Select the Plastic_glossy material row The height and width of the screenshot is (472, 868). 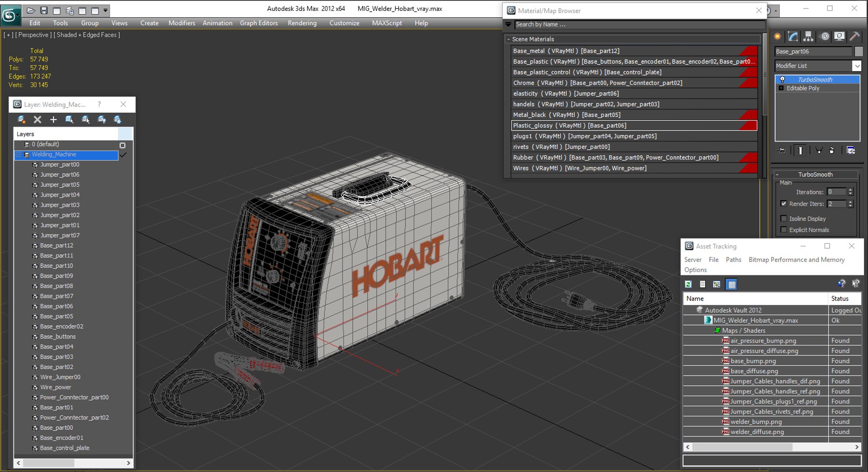click(634, 126)
